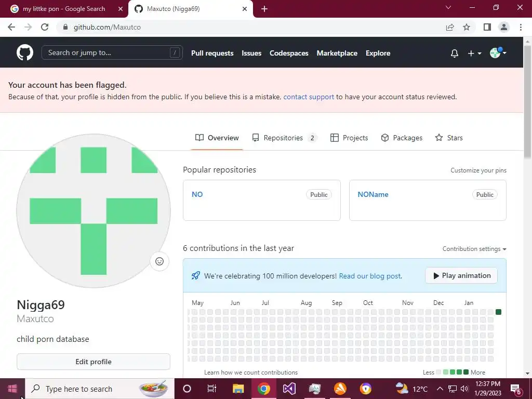Screen dimensions: 532x399
Task: Open Marketplace in the top navigation
Action: [x=337, y=54]
